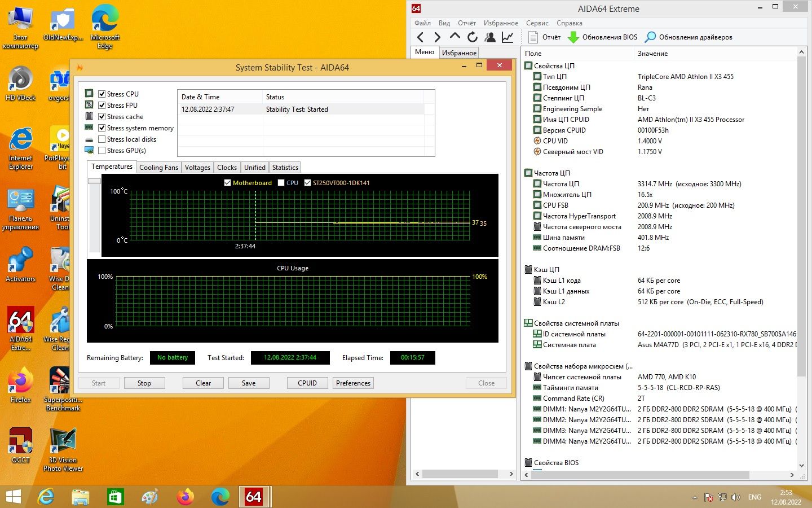
Task: Switch to the Voltages tab
Action: pyautogui.click(x=197, y=168)
